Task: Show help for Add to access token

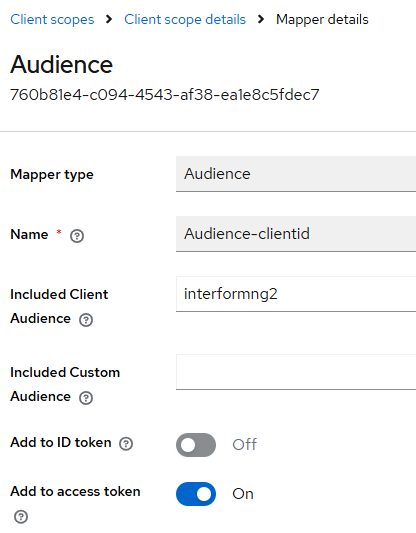Action: pyautogui.click(x=21, y=516)
